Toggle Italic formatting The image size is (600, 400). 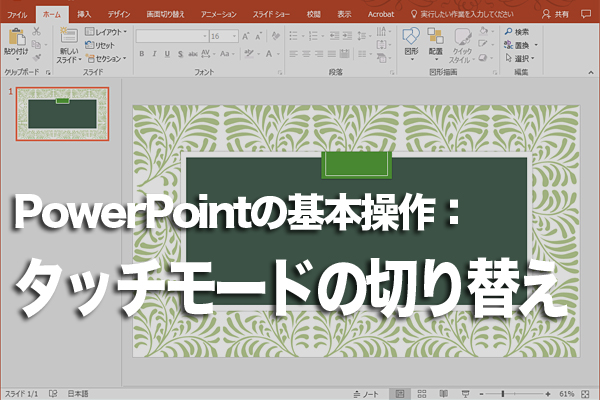pyautogui.click(x=154, y=54)
